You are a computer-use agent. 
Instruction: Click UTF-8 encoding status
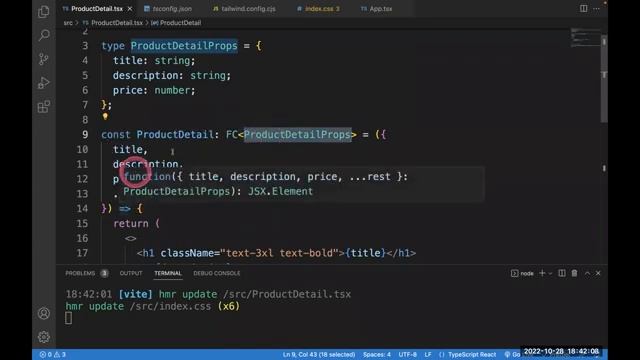pyautogui.click(x=407, y=354)
